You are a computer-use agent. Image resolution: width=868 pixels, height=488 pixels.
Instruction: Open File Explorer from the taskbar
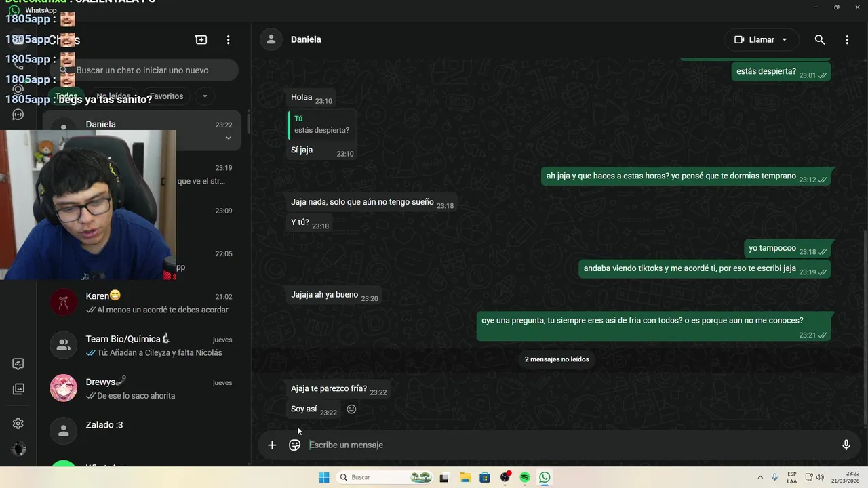tap(465, 478)
